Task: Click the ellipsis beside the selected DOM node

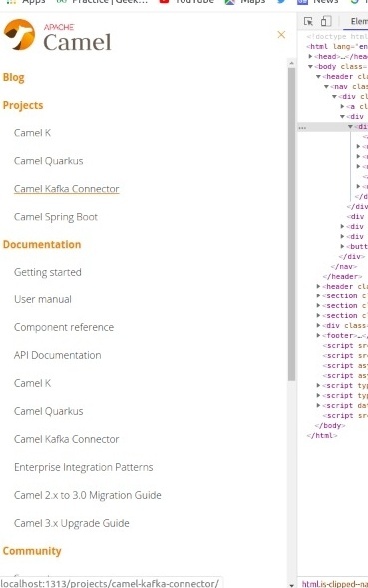Action: pyautogui.click(x=302, y=127)
